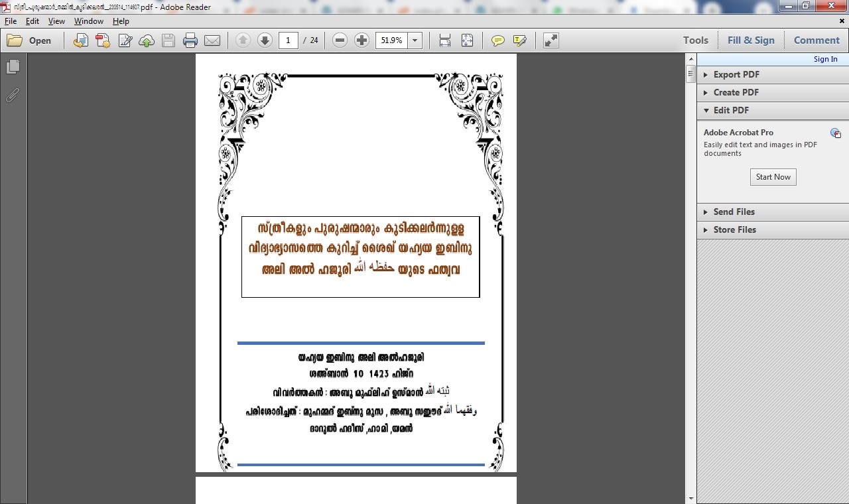Open the Window menu
The width and height of the screenshot is (849, 504).
coord(89,21)
